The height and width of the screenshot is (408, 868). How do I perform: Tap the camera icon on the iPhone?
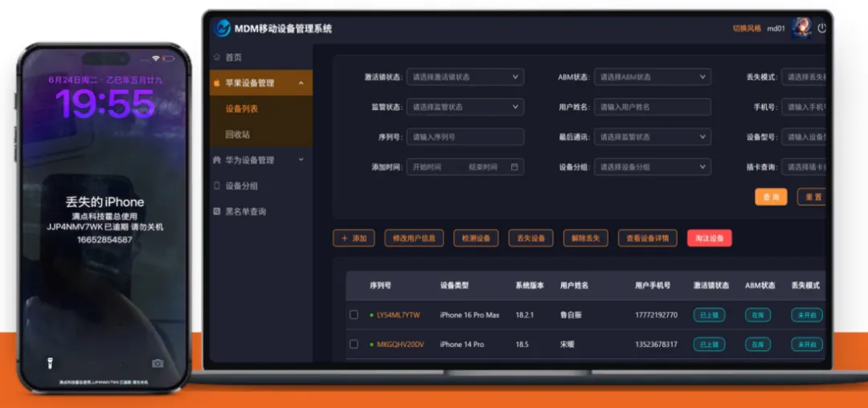click(x=158, y=363)
